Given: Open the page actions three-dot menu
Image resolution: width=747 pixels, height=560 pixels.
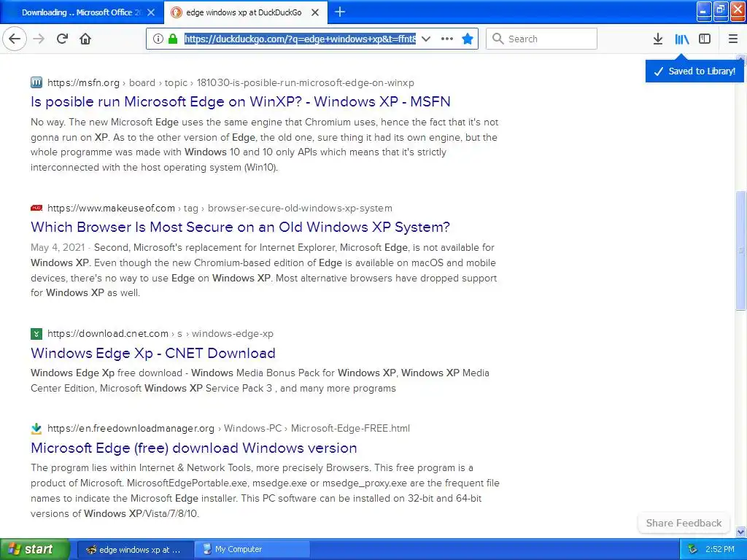Looking at the screenshot, I should (x=447, y=39).
